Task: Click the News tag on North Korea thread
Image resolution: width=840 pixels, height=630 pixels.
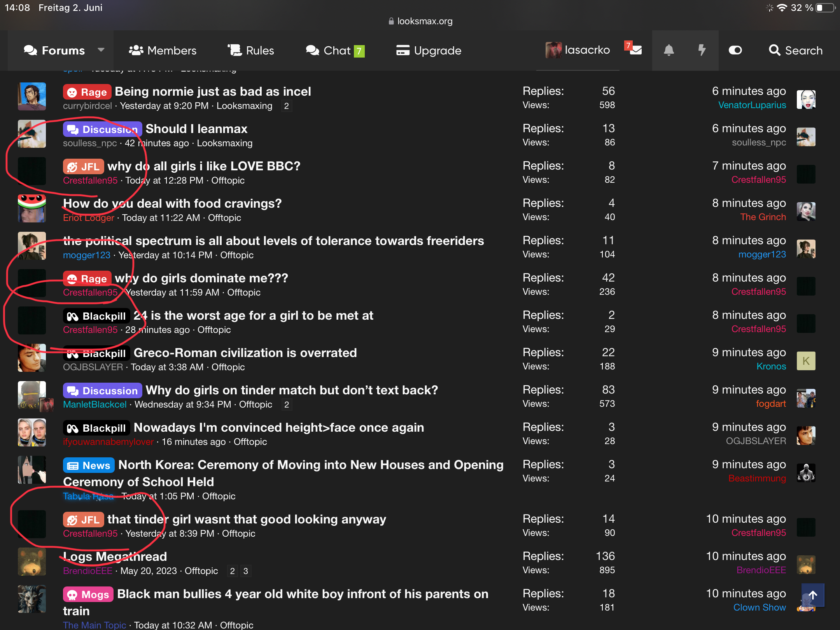Action: coord(89,465)
